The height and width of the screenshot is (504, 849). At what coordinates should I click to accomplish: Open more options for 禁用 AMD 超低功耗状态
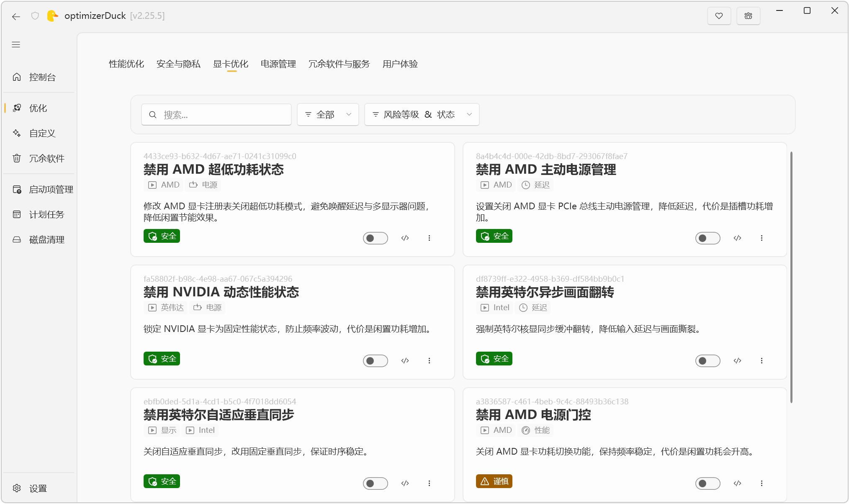429,238
